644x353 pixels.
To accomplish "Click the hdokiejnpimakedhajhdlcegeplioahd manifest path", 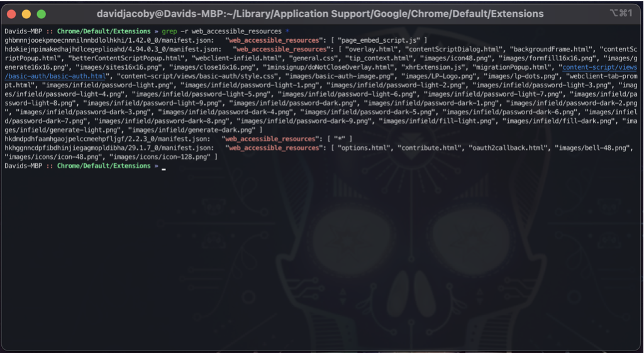I will pyautogui.click(x=113, y=49).
